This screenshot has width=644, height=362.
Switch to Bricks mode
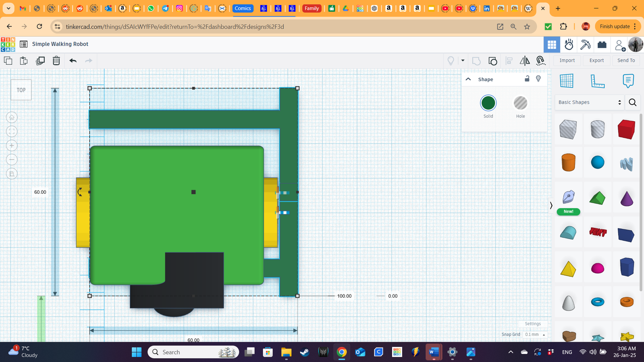click(x=602, y=45)
